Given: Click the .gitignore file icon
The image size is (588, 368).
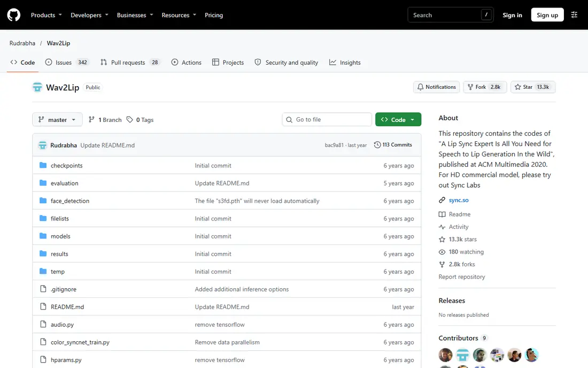Looking at the screenshot, I should coord(43,289).
